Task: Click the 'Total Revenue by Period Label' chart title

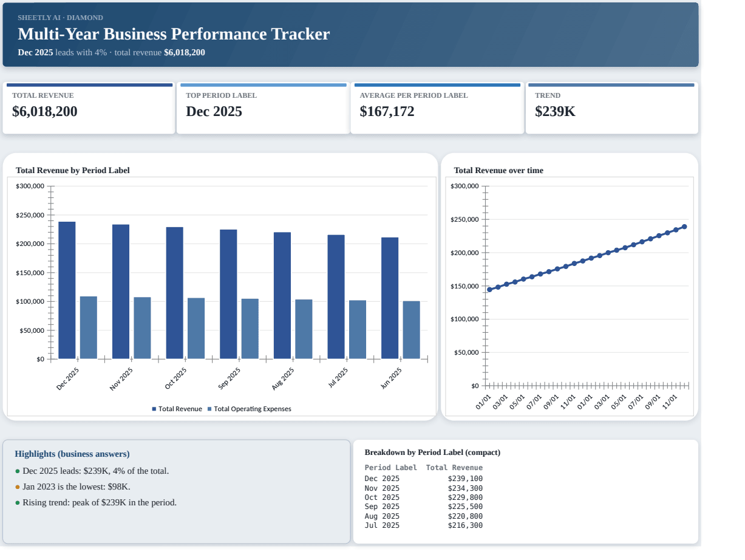Action: point(73,171)
